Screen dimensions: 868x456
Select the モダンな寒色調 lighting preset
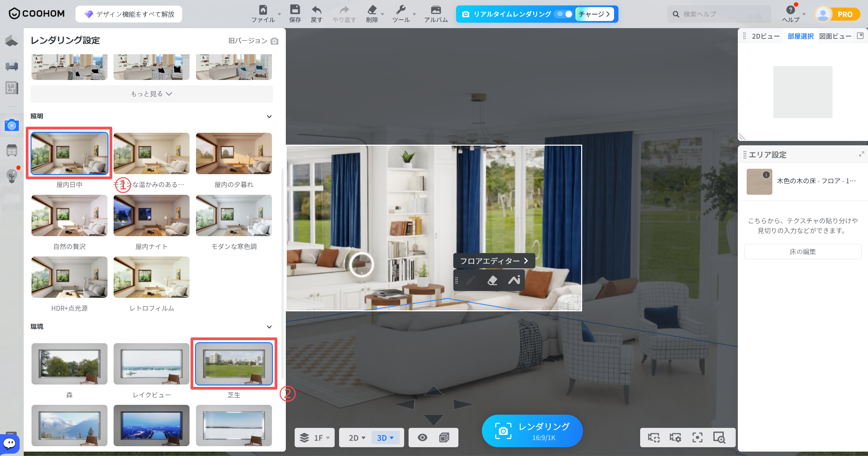pyautogui.click(x=234, y=215)
